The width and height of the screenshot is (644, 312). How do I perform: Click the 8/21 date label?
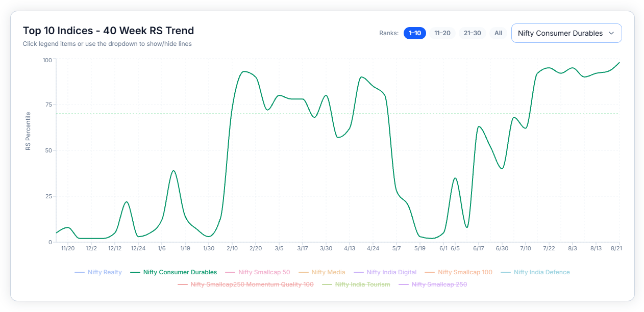616,248
